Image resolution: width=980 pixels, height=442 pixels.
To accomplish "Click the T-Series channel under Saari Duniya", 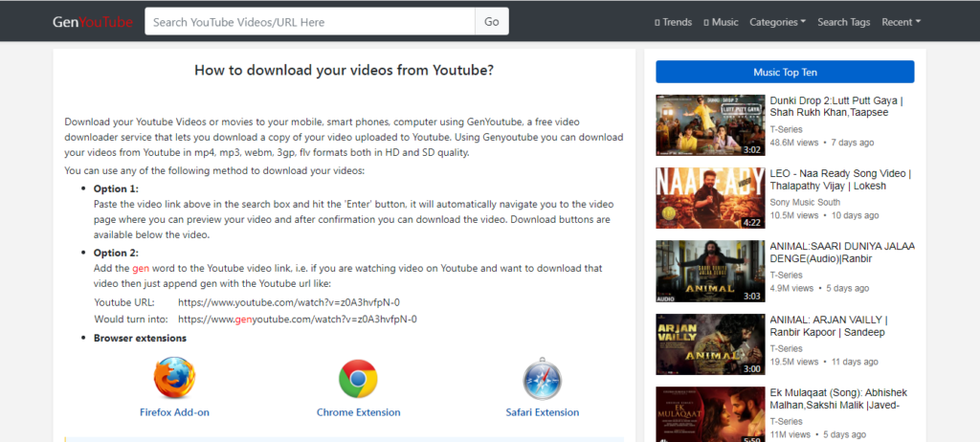I will pos(787,276).
